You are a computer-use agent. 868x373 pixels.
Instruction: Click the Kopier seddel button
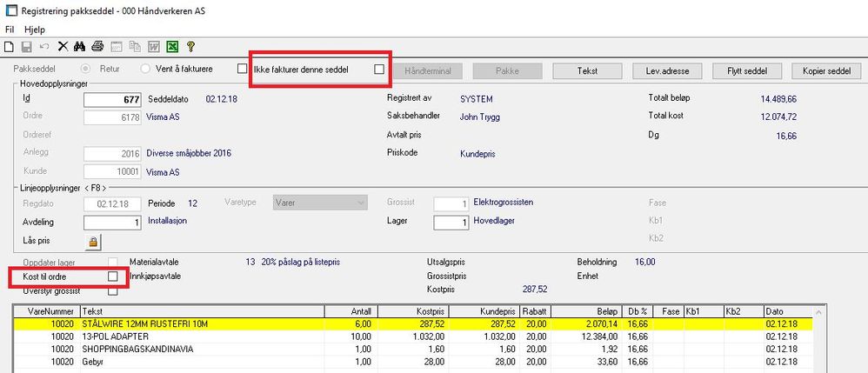point(827,70)
